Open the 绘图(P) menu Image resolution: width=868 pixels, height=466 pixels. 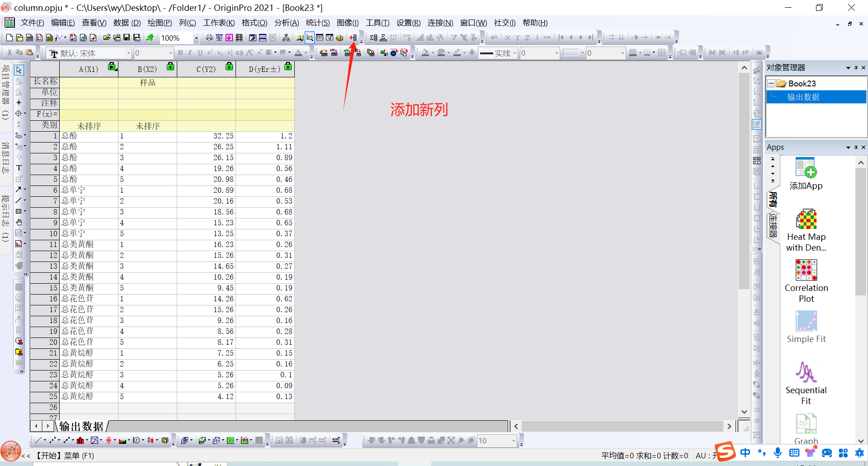coord(160,23)
